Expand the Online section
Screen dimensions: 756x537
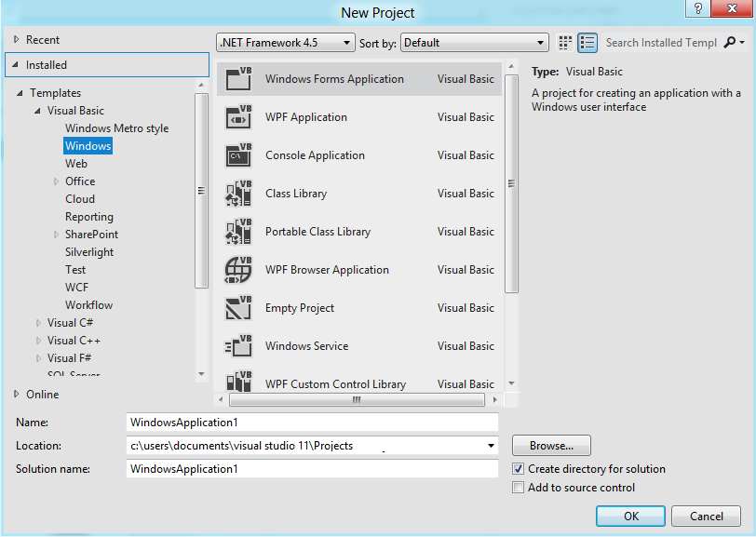16,394
